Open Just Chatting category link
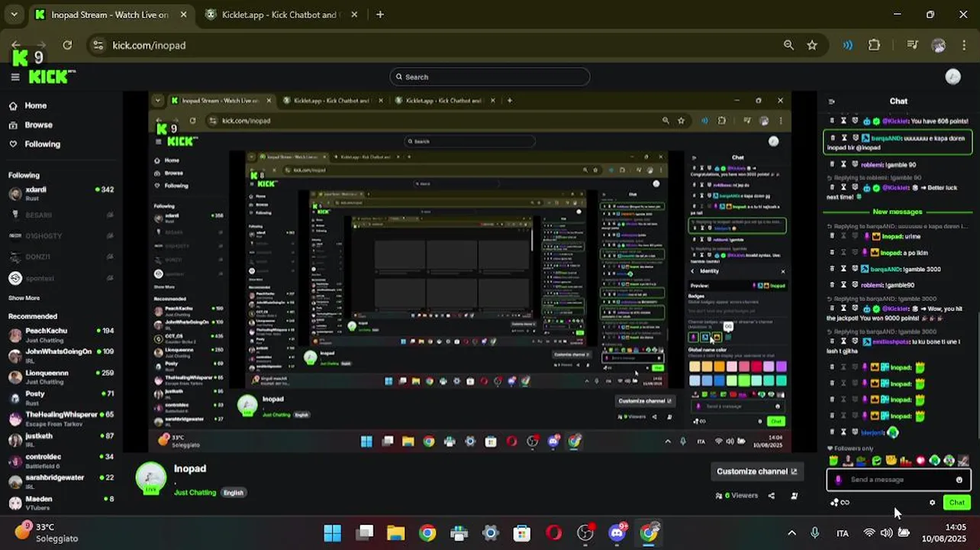Viewport: 980px width, 550px height. (x=195, y=493)
